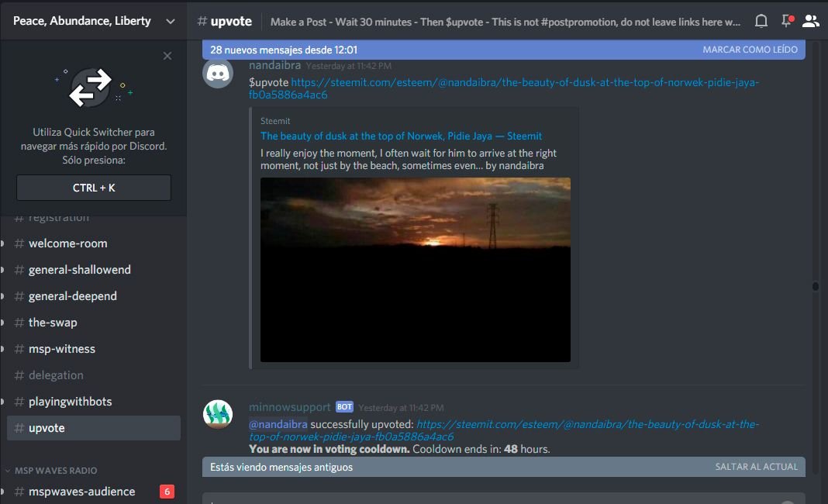This screenshot has height=504, width=828.
Task: Open the italic steemit link in minnowsupport's reply
Action: 503,430
